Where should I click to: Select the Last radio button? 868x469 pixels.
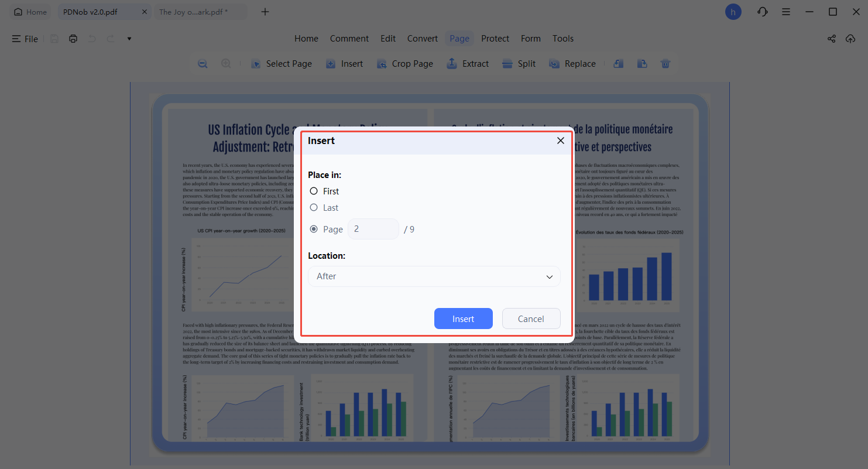click(x=314, y=207)
